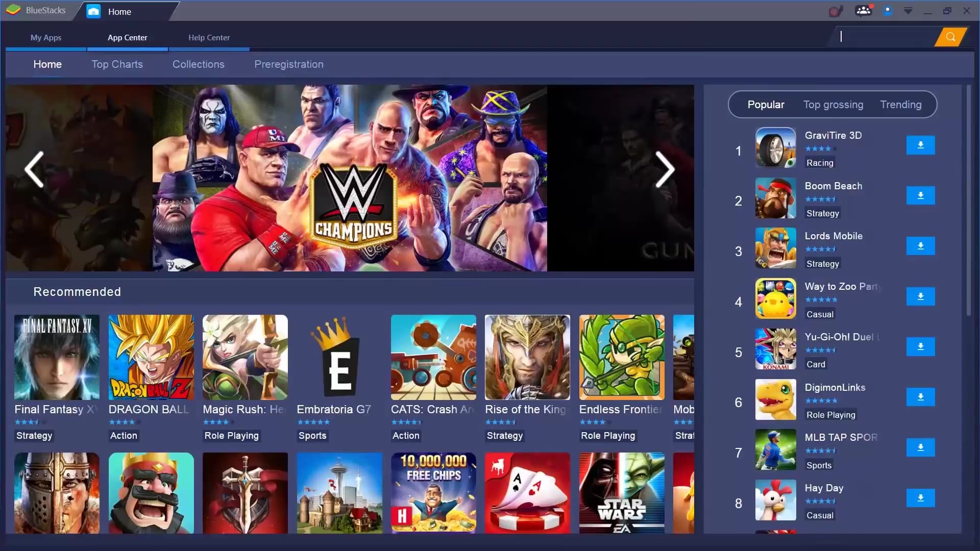Open Rise of the Kings thumbnail
The image size is (980, 551).
coord(527,357)
